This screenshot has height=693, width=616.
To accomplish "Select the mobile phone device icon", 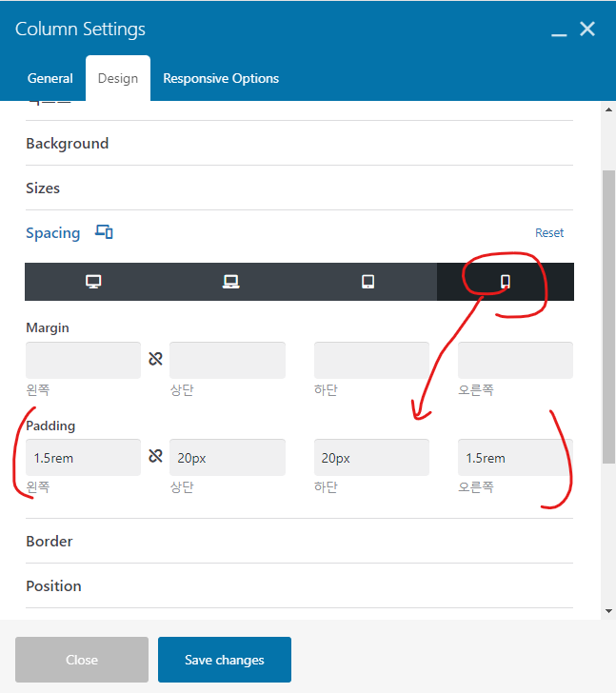I will tap(506, 282).
